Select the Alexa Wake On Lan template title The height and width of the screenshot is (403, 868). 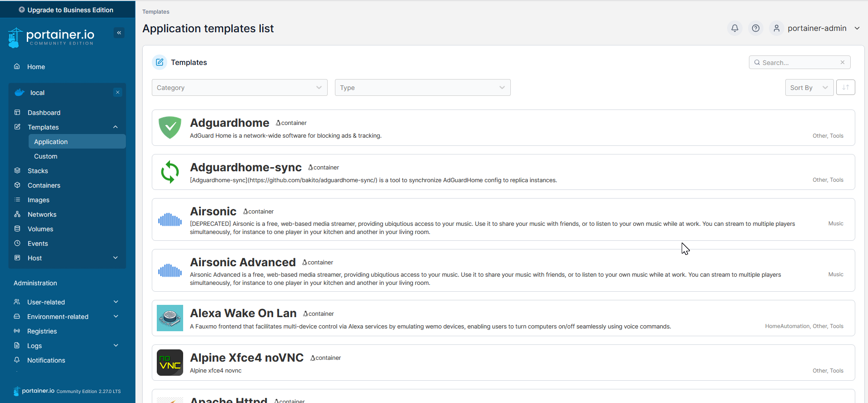click(243, 313)
